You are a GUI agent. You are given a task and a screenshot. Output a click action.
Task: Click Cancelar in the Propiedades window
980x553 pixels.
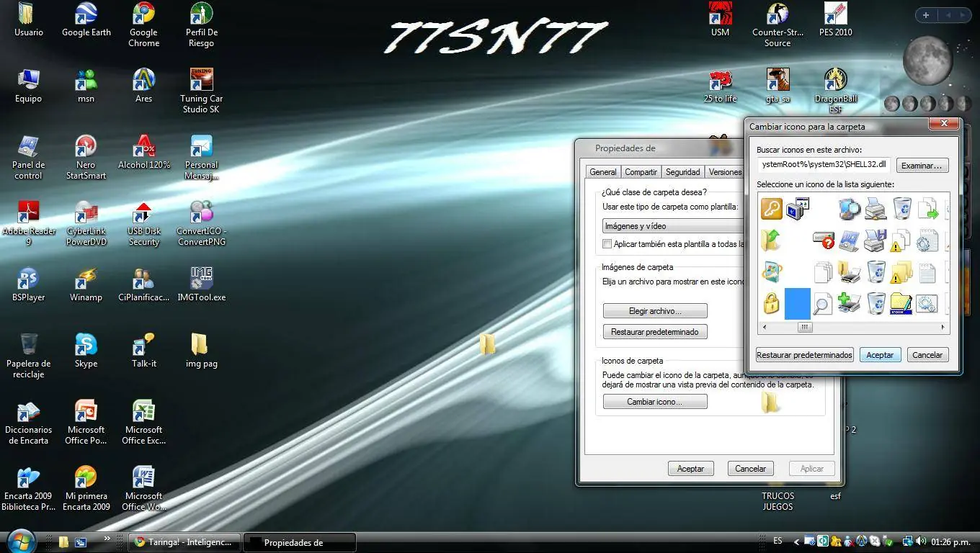coord(750,469)
